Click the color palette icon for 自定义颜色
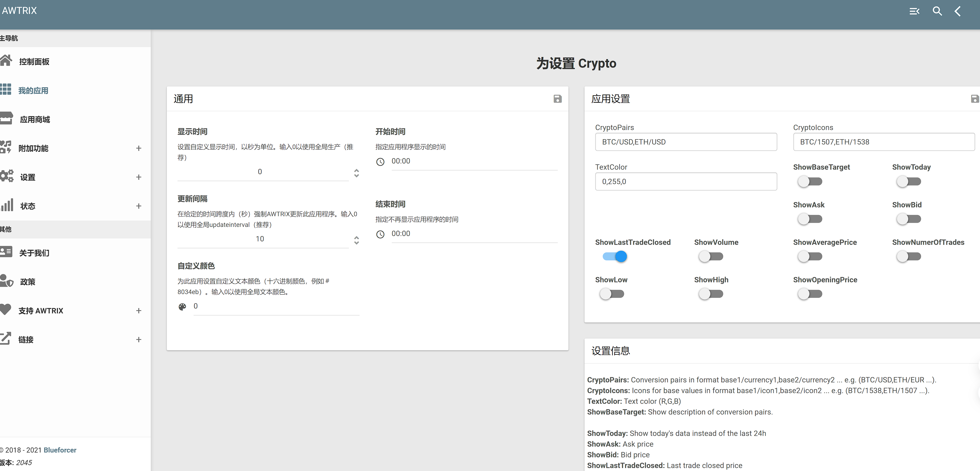 point(182,307)
